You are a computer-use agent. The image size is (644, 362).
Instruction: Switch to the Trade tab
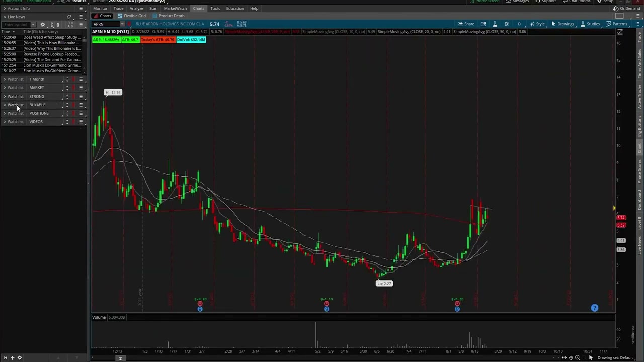pos(118,9)
